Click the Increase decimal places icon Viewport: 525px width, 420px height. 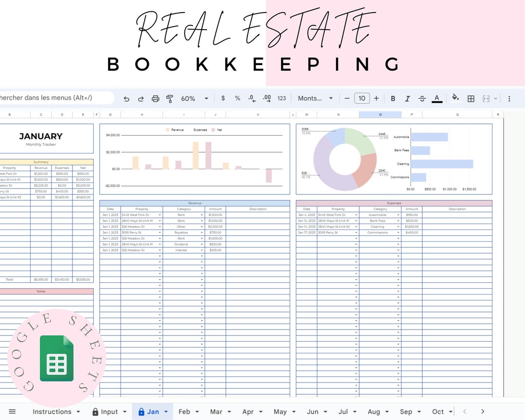click(x=266, y=98)
